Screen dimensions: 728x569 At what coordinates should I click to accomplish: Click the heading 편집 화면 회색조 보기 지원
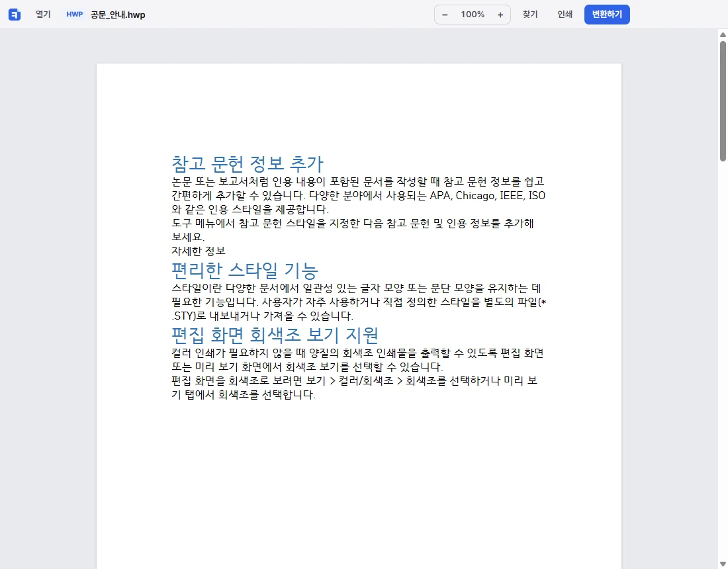coord(275,335)
